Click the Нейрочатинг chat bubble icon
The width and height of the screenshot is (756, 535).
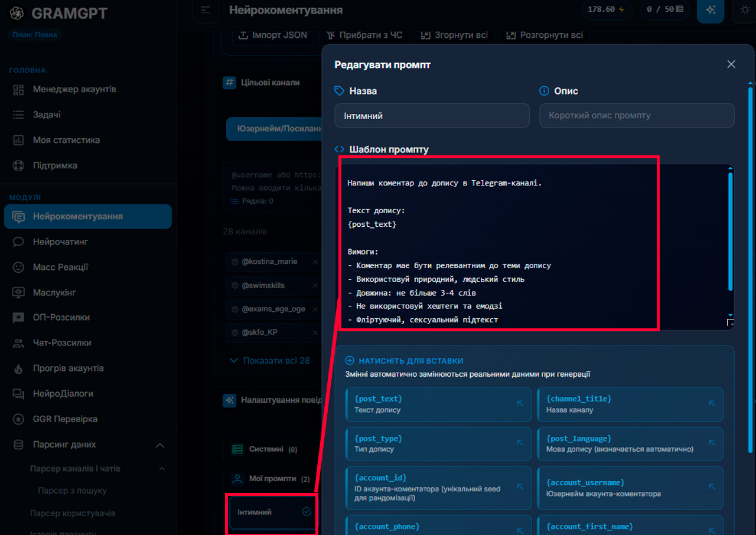point(18,242)
